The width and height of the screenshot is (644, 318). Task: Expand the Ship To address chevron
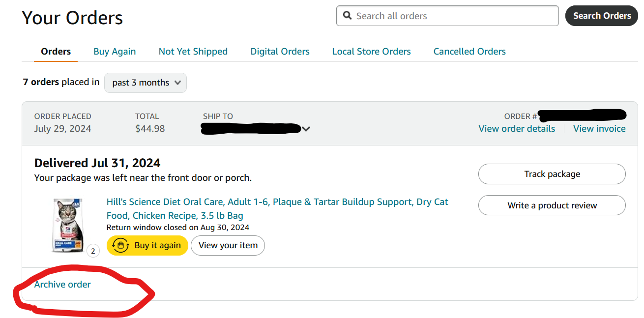tap(306, 129)
